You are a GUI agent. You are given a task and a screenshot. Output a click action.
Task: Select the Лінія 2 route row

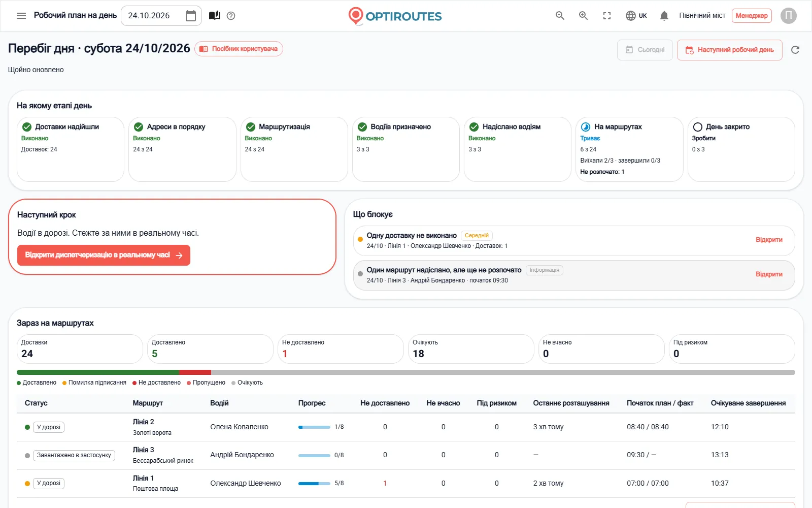pyautogui.click(x=406, y=427)
